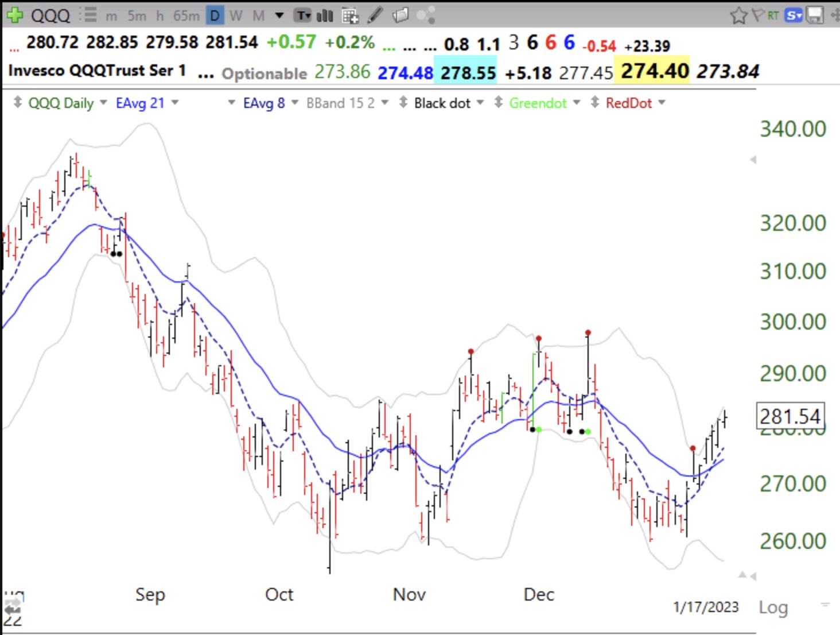Click the floppy disk save icon

815,16
